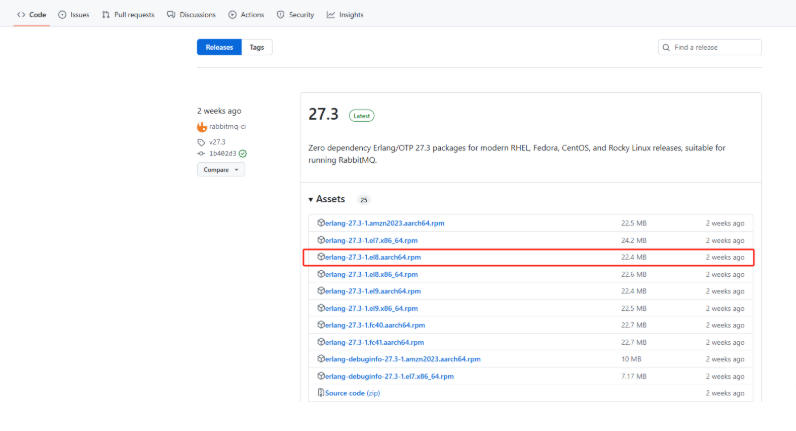Click the 7.17 MB size value
Image resolution: width=796 pixels, height=431 pixels.
[x=634, y=377]
